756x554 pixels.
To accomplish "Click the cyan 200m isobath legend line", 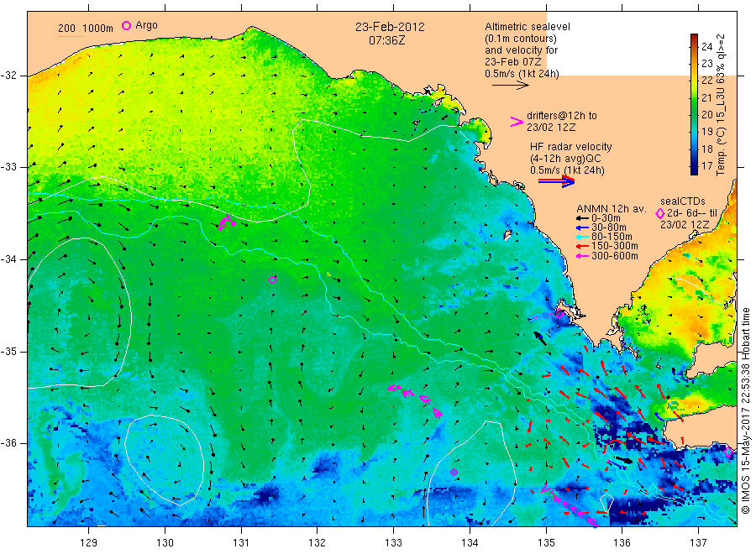I will click(70, 36).
